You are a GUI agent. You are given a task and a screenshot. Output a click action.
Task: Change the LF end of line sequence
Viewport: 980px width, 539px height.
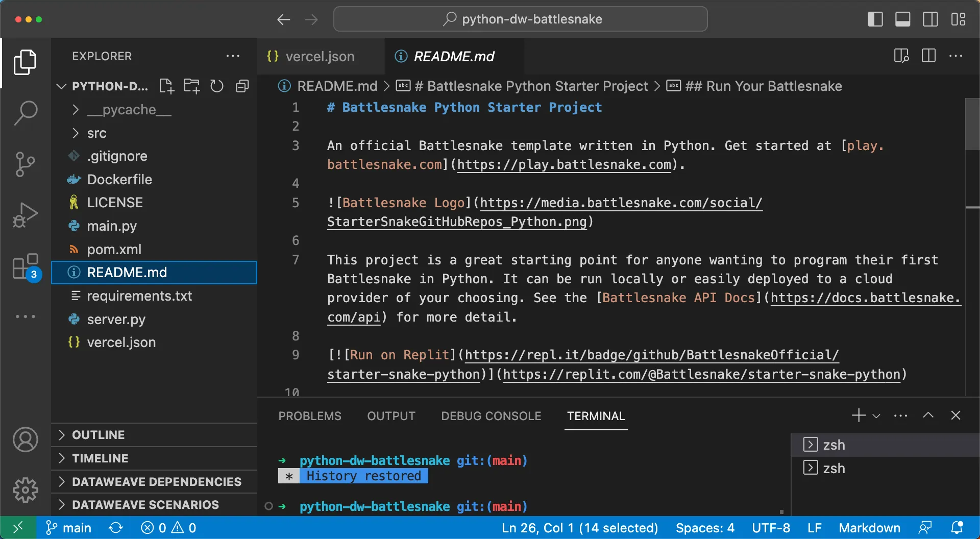click(x=815, y=528)
